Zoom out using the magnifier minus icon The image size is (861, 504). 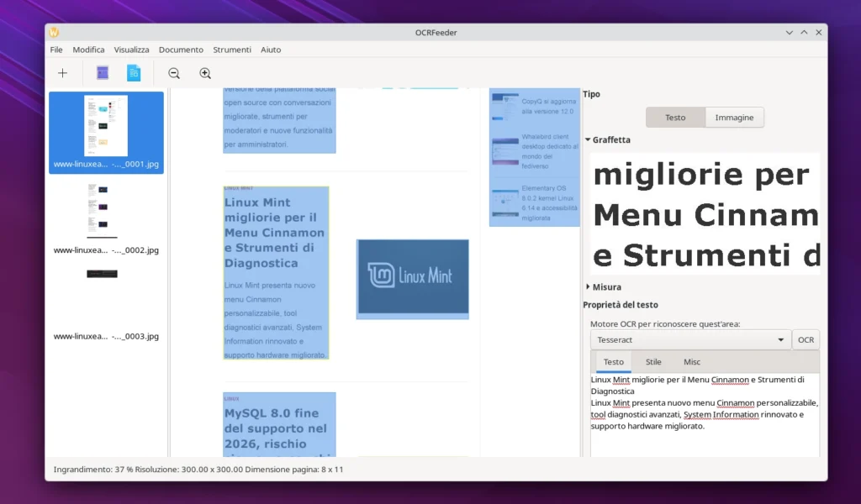[174, 73]
